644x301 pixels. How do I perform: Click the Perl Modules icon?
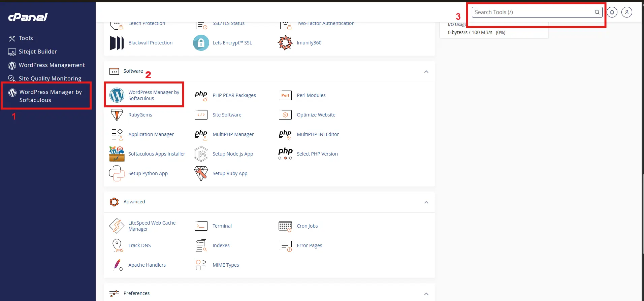(x=285, y=95)
